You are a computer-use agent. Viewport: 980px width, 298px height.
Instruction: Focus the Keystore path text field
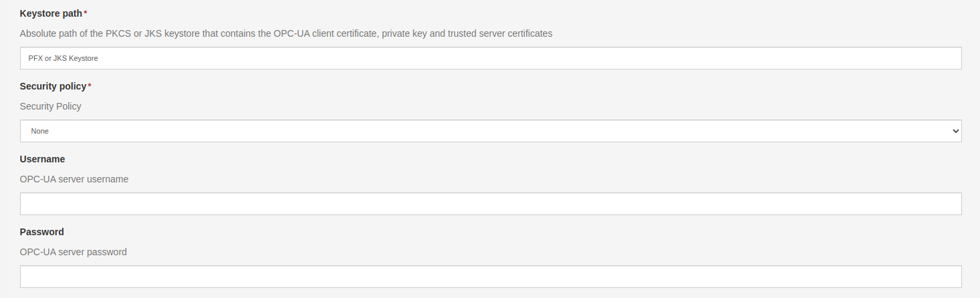click(491, 58)
